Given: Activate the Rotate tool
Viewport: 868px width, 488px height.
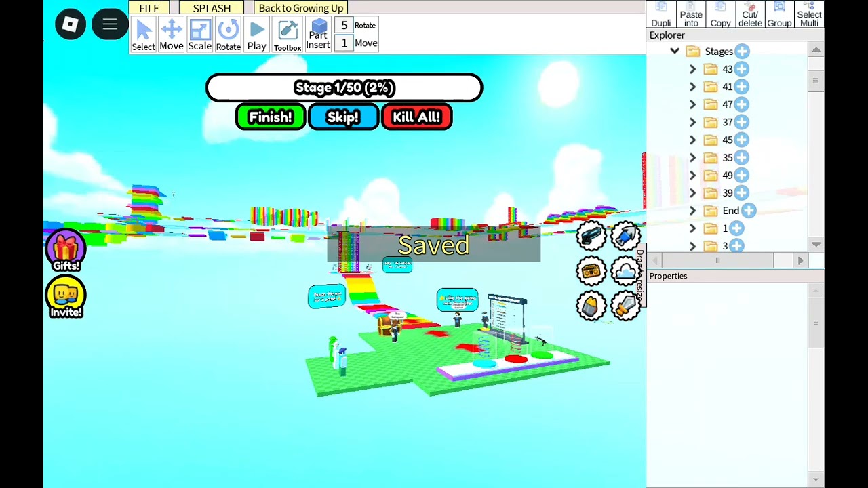Looking at the screenshot, I should [x=228, y=35].
